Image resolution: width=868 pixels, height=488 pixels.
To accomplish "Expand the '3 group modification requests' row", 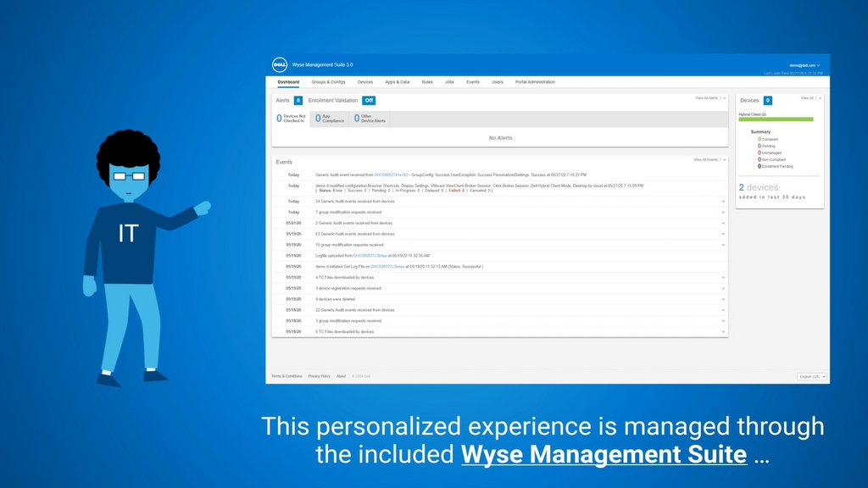I will (x=723, y=321).
